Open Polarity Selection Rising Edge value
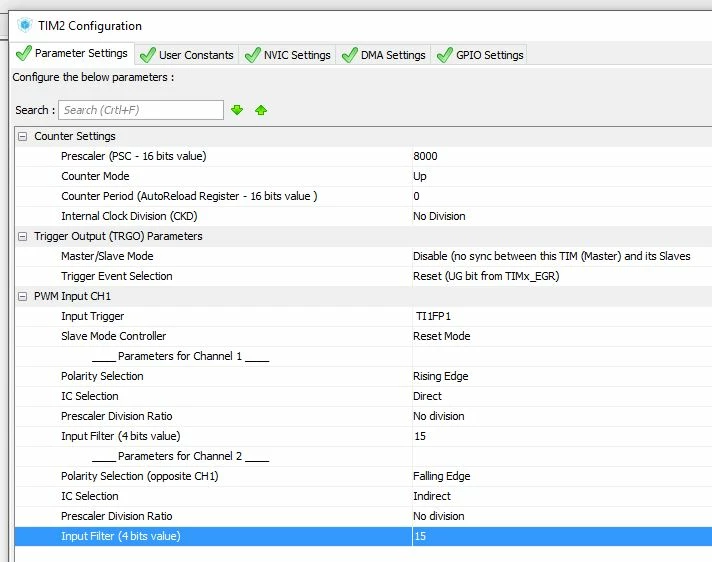The image size is (712, 562). (x=440, y=376)
